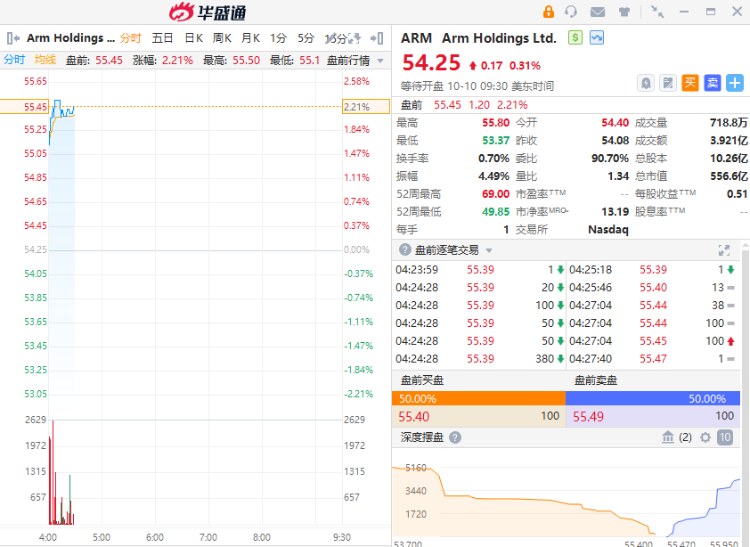Click the compact mode arrows icon
750x547 pixels.
(x=658, y=12)
